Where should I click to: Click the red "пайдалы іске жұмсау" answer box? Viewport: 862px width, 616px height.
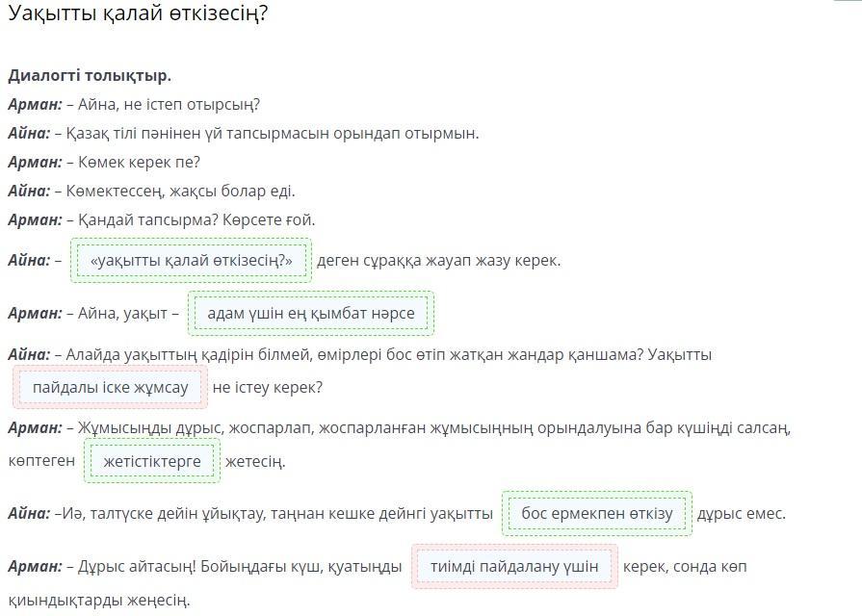pyautogui.click(x=111, y=387)
